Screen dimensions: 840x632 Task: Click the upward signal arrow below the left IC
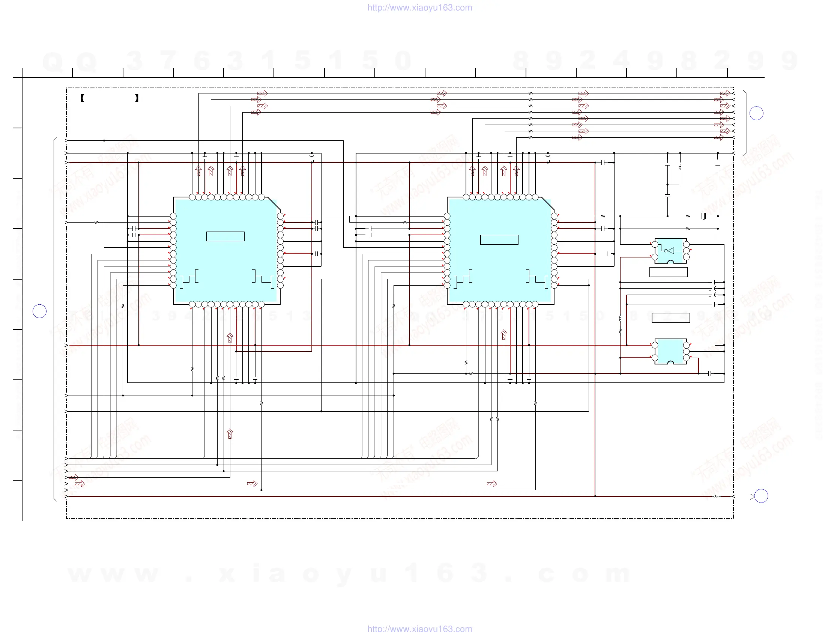(230, 337)
